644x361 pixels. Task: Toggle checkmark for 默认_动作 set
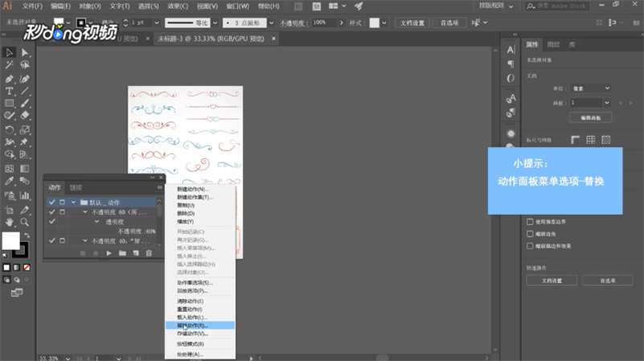click(51, 202)
